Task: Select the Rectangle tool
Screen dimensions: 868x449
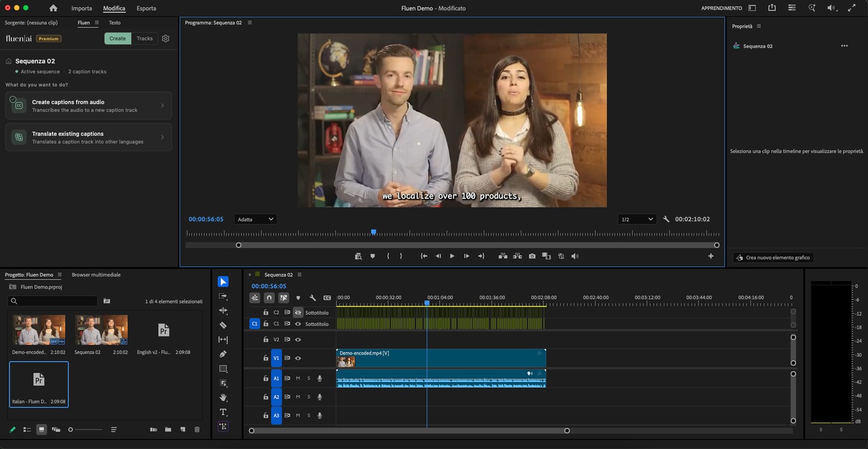Action: (223, 369)
